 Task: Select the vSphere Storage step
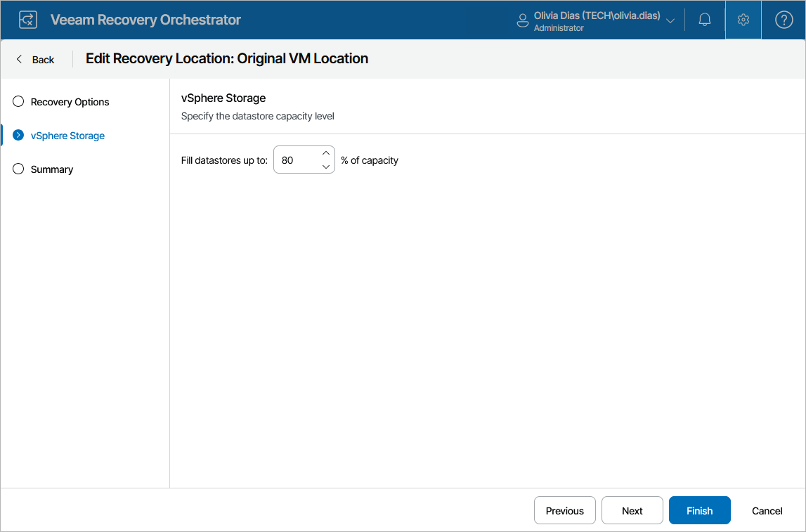coord(67,136)
